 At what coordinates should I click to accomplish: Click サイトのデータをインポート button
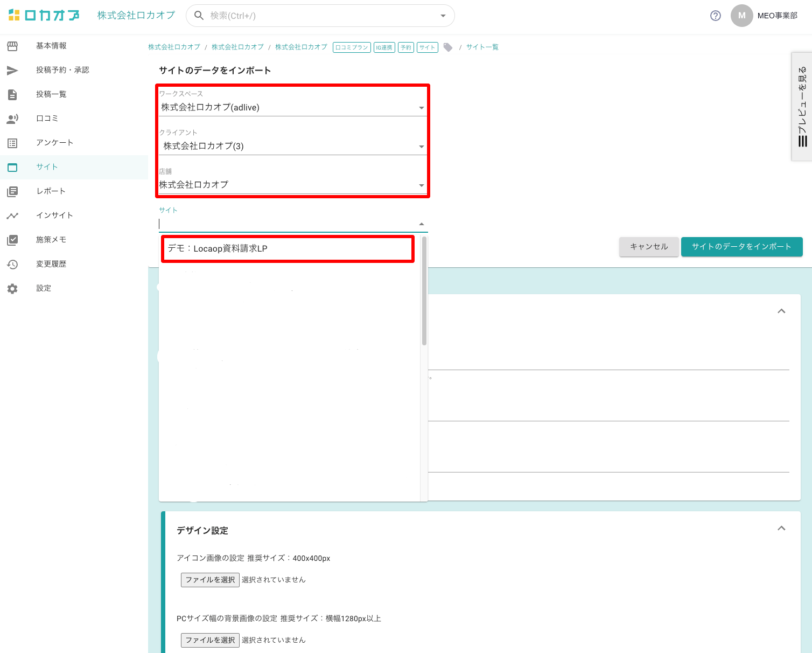point(741,247)
